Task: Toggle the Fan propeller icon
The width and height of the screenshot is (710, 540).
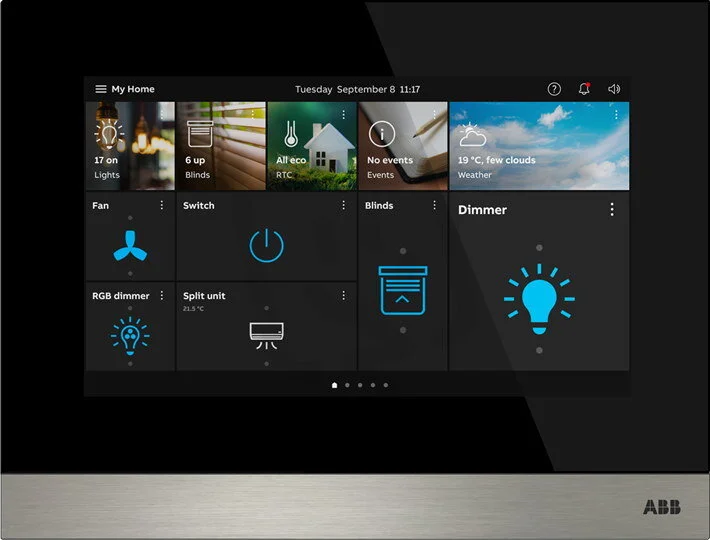Action: point(130,246)
